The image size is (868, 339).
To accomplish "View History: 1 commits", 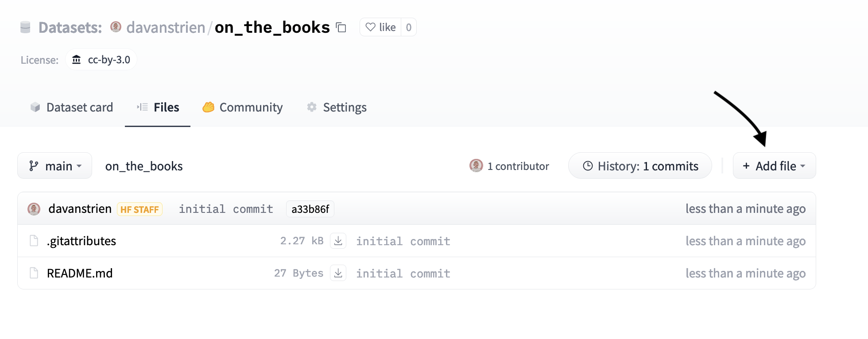I will pos(639,166).
